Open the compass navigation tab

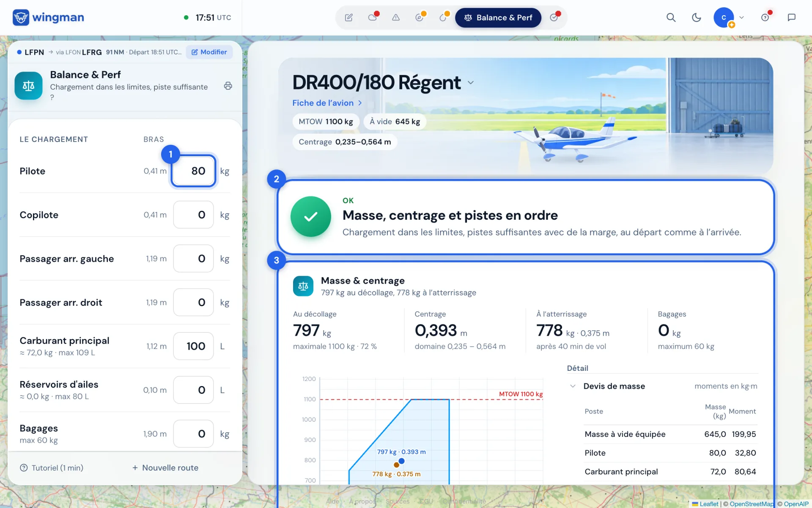420,18
